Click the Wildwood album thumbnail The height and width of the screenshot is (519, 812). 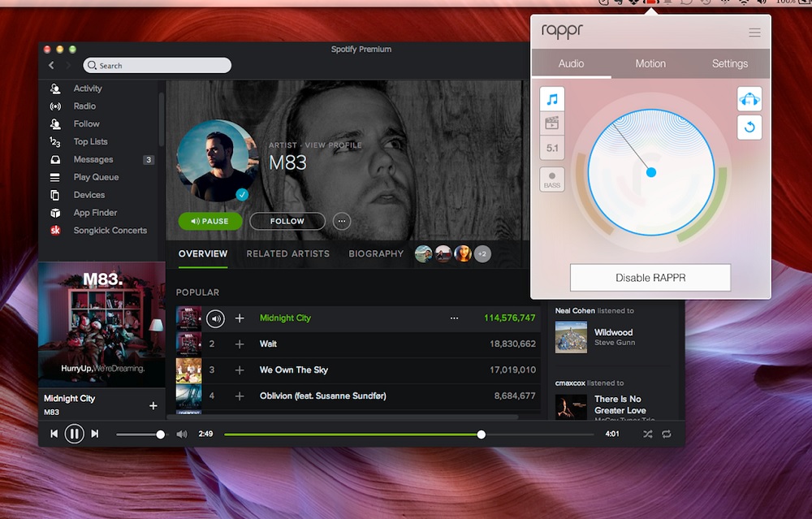(571, 337)
